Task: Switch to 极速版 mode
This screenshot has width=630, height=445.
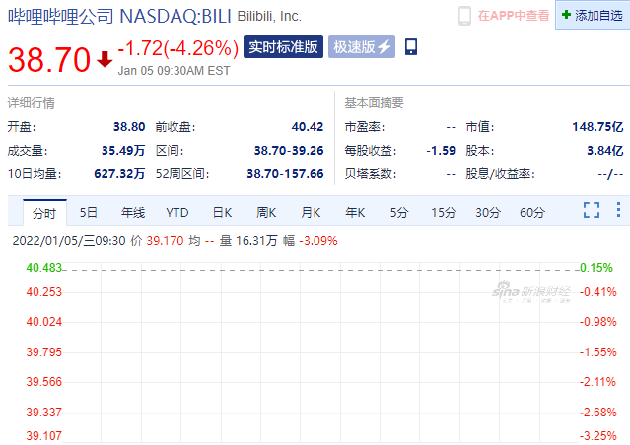Action: click(361, 47)
